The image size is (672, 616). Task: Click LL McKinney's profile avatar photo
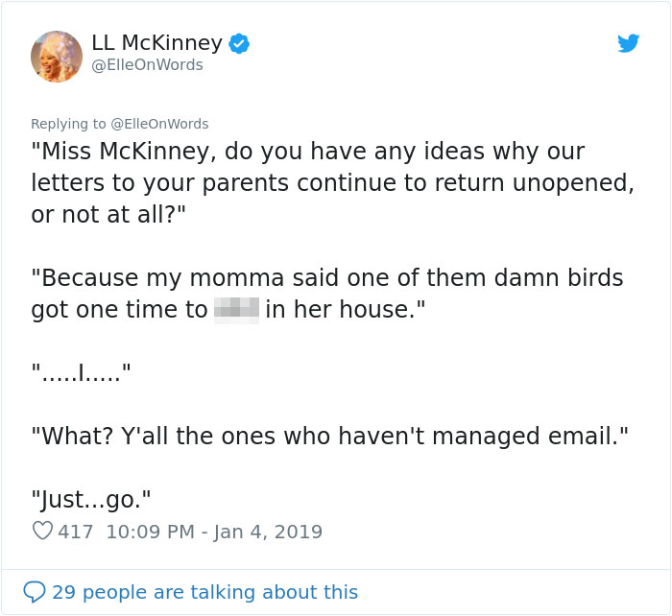coord(57,56)
